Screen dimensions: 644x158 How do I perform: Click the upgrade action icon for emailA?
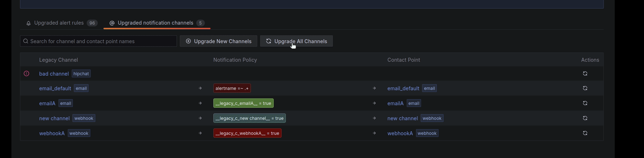click(x=585, y=103)
